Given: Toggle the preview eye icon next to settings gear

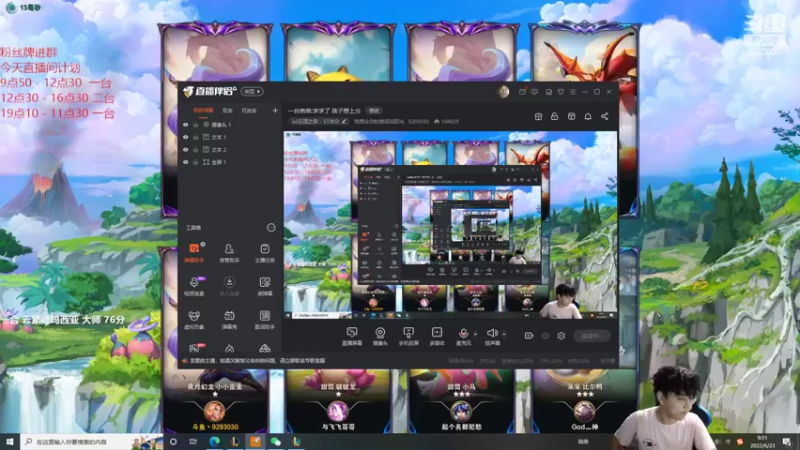Looking at the screenshot, I should 545,336.
